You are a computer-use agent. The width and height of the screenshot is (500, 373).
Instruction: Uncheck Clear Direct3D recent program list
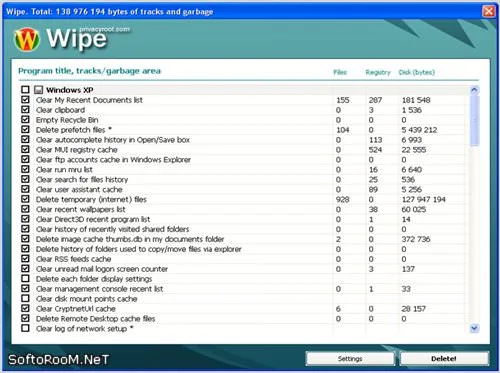click(25, 219)
